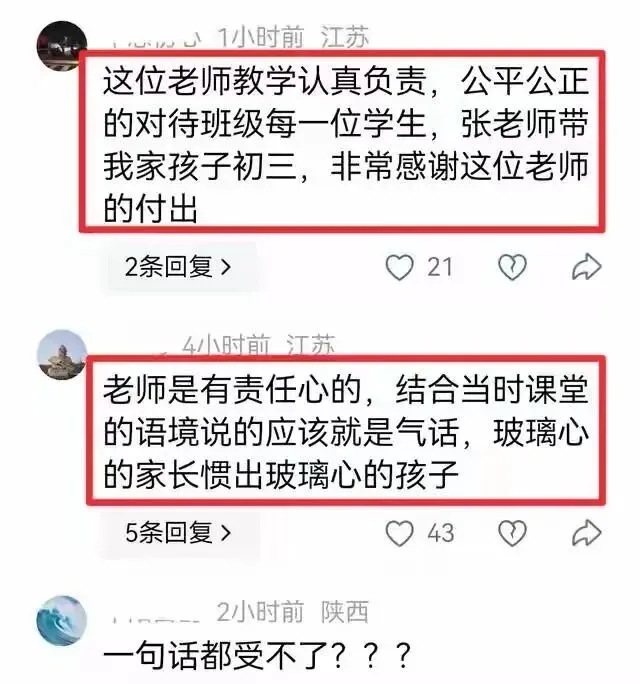
Task: Share the first comment about 张老师
Action: pos(586,267)
